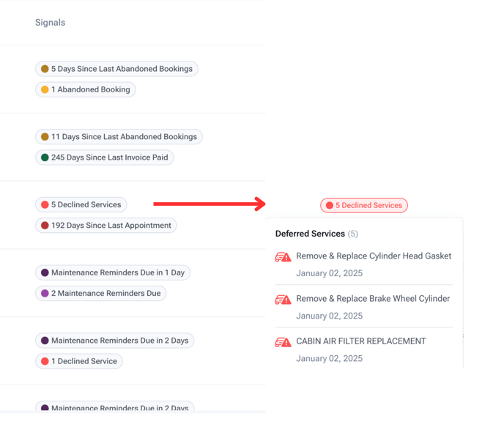Select the 1 Abandoned Booking chip
The height and width of the screenshot is (438, 504).
coord(86,89)
